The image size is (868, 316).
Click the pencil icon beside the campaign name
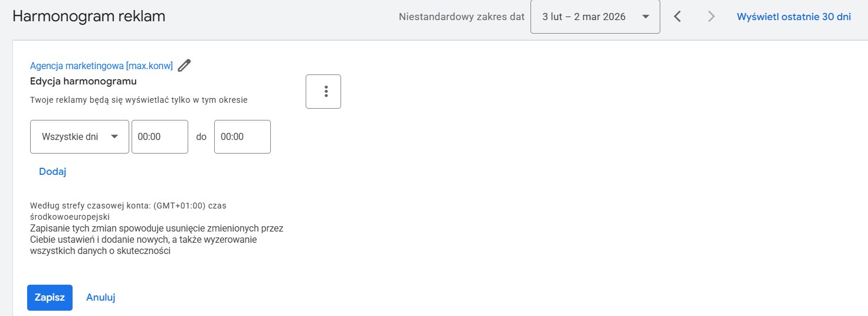click(185, 66)
